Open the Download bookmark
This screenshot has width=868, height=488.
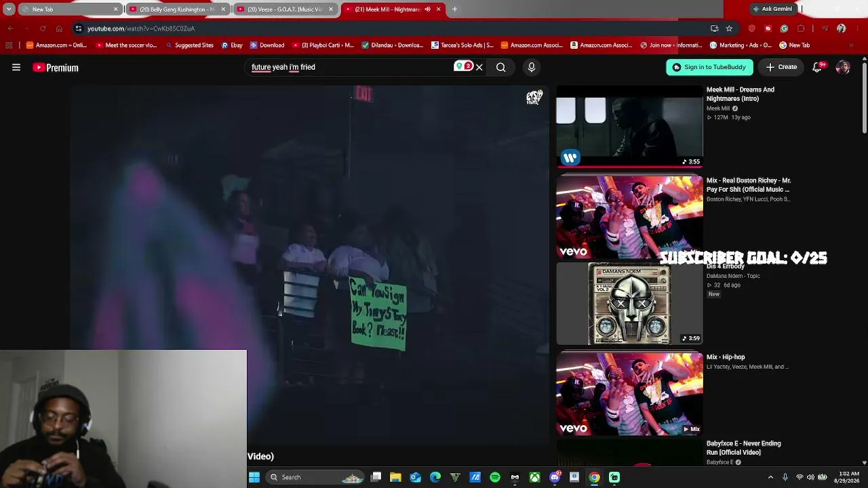click(x=267, y=45)
